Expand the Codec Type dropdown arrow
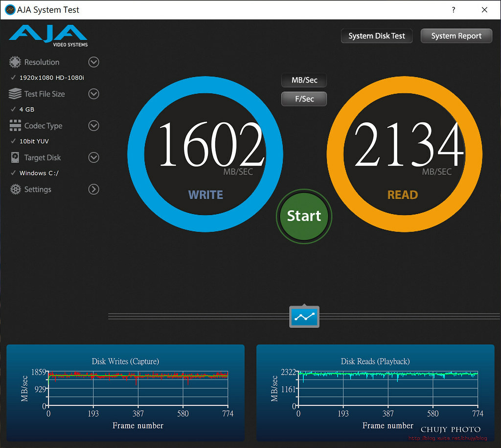The width and height of the screenshot is (501, 448). (93, 126)
